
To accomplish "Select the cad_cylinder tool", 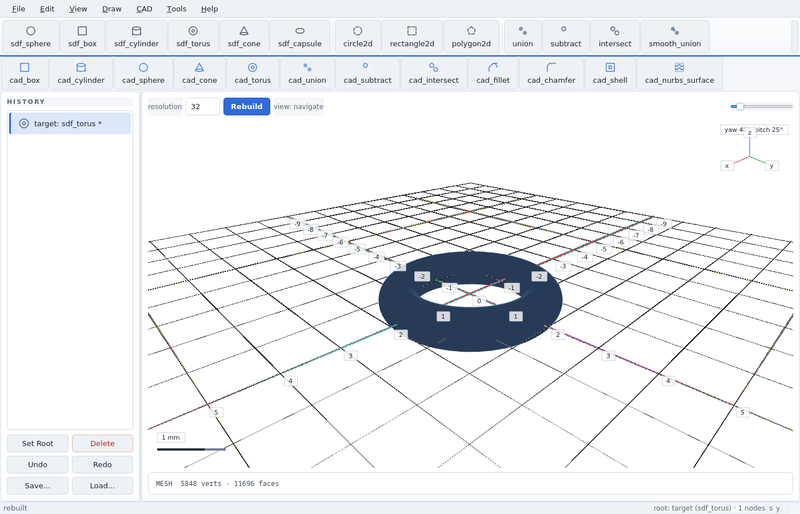I will (81, 74).
